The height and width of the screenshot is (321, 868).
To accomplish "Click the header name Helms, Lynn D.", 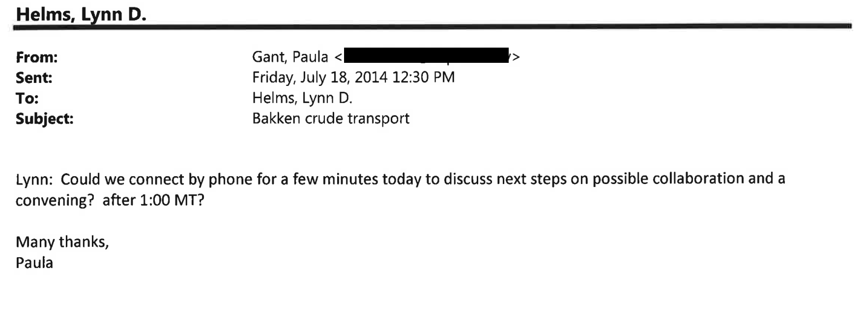I will 81,14.
